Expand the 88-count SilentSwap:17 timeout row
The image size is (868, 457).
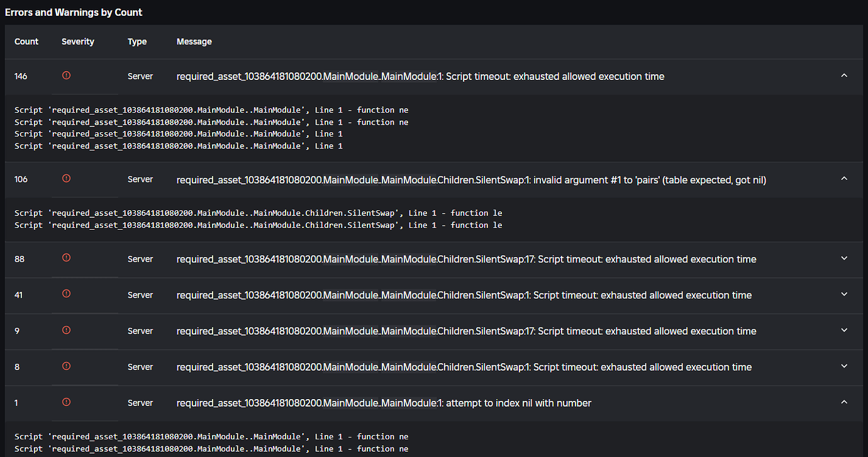(844, 258)
